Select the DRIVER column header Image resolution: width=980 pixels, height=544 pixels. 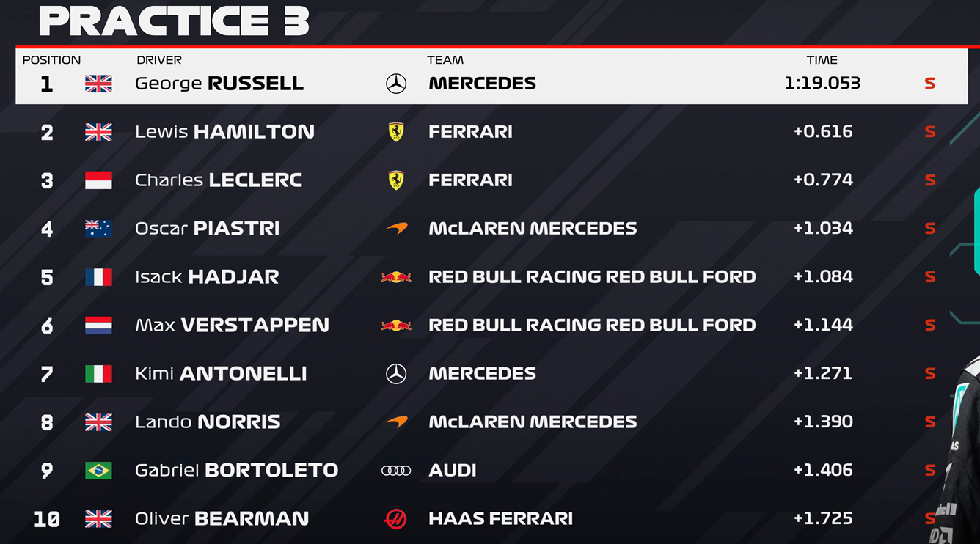158,60
